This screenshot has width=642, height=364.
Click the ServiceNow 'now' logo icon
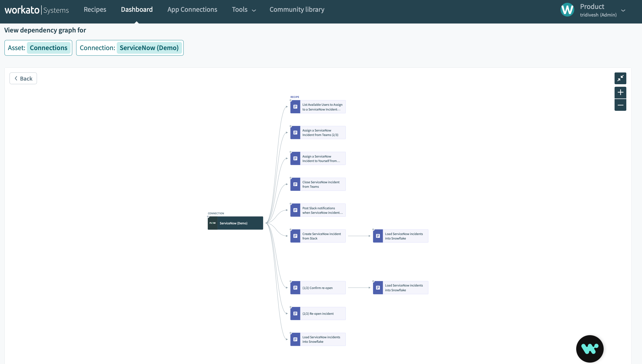pos(213,223)
